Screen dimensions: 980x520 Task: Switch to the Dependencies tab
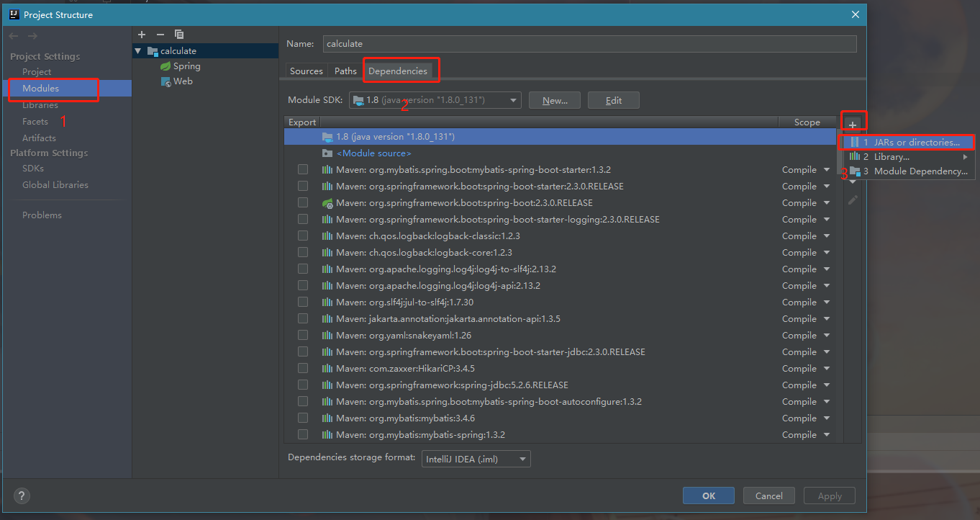[x=398, y=71]
